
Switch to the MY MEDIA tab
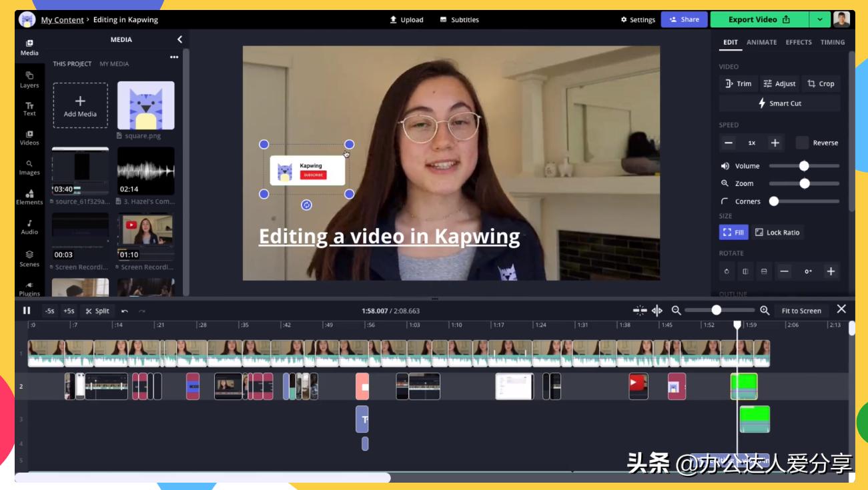[114, 64]
